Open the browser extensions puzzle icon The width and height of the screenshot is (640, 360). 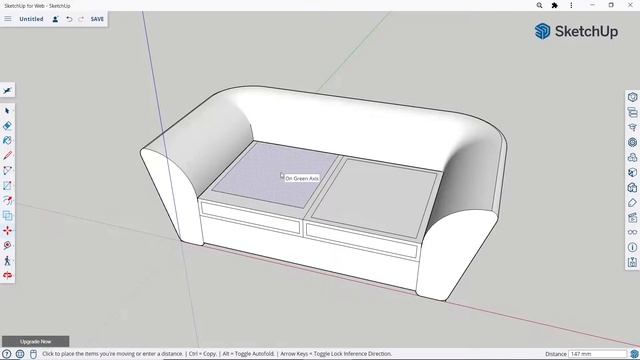pos(555,5)
